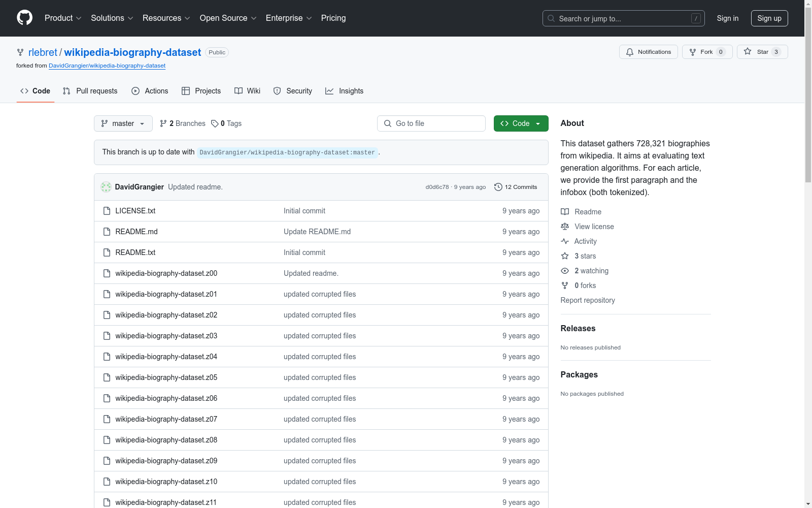Click the tag icon beside 0 Tags
This screenshot has height=508, width=812.
coord(215,123)
